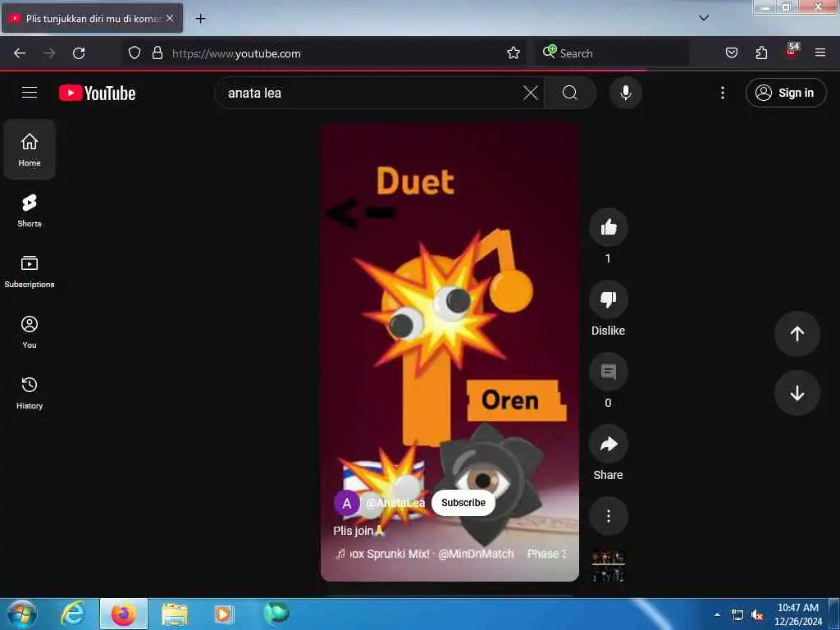840x630 pixels.
Task: Open the @AnataLea channel link
Action: coord(395,503)
